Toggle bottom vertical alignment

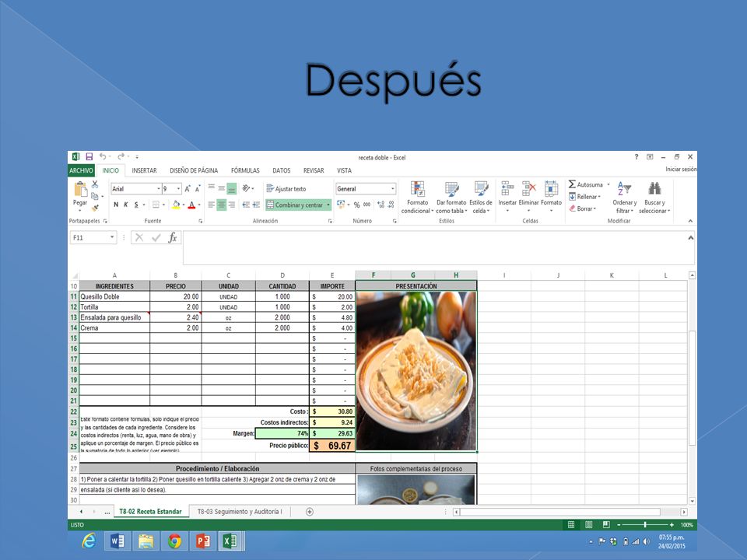[232, 188]
